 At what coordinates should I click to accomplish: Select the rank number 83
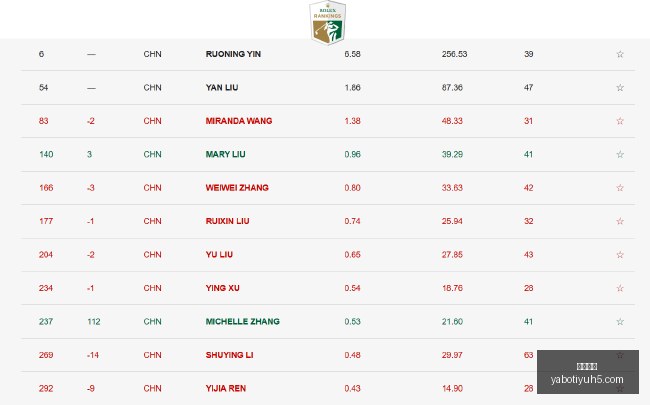point(44,121)
